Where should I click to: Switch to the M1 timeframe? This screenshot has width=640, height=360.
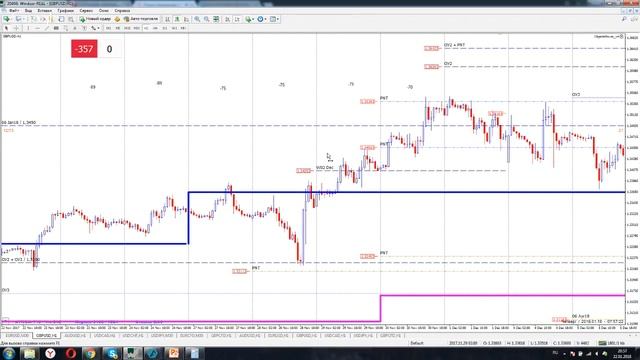pos(109,28)
